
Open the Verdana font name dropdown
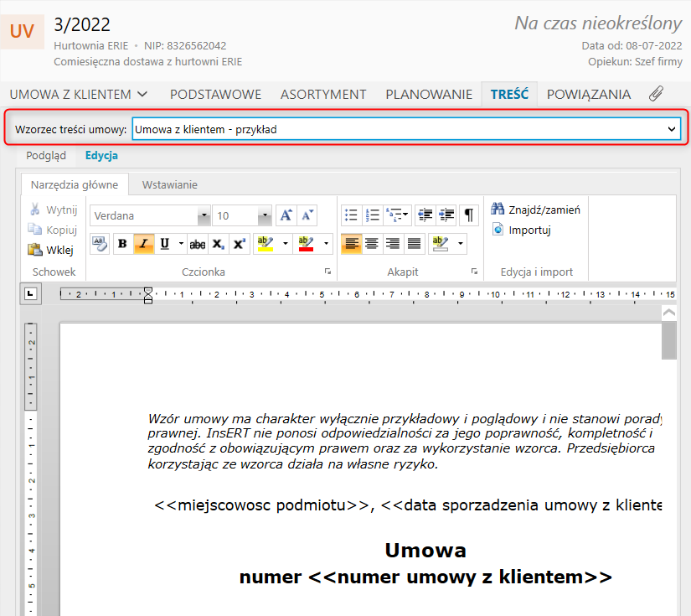[x=204, y=216]
